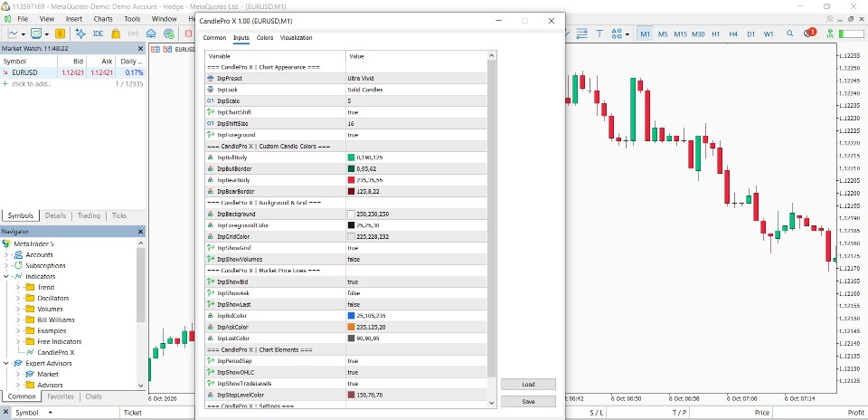Select the Text object T tool
Image resolution: width=868 pixels, height=420 pixels.
pyautogui.click(x=599, y=33)
